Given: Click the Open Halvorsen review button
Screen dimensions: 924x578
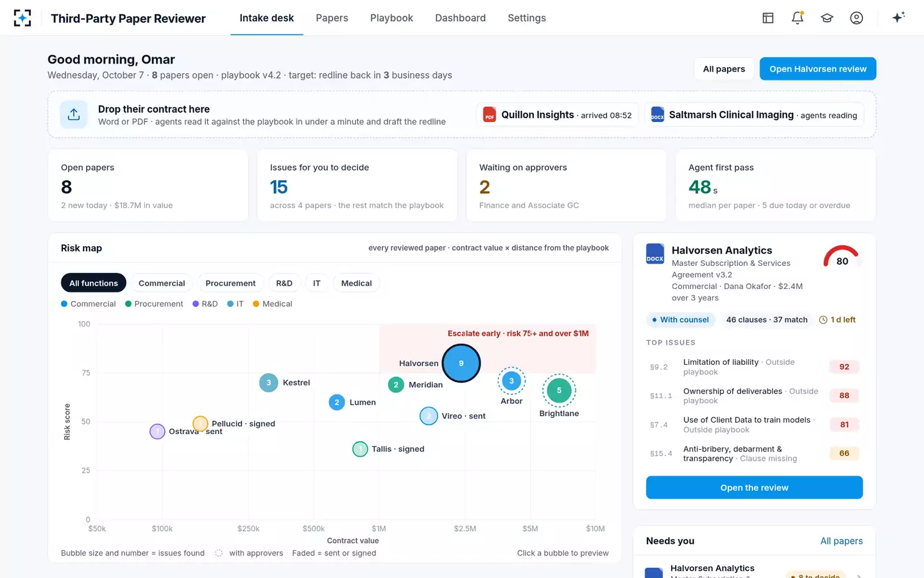Looking at the screenshot, I should 818,69.
